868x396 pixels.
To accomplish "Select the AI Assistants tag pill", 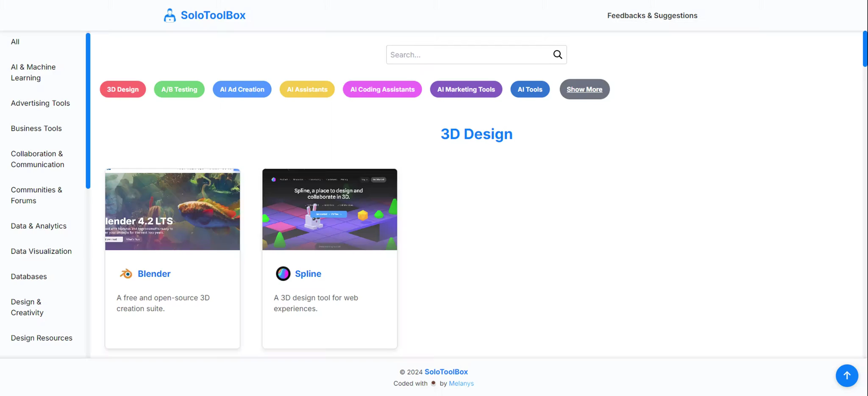I will (307, 89).
